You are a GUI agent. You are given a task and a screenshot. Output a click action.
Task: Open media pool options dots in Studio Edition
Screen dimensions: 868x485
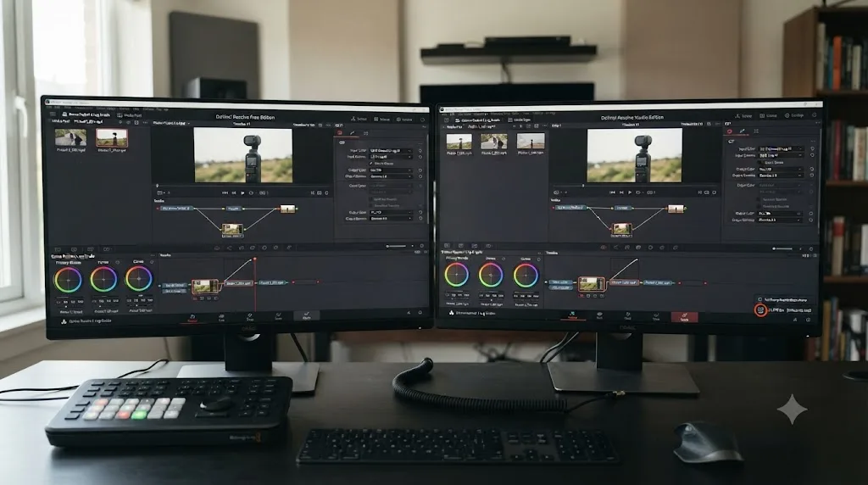point(545,125)
